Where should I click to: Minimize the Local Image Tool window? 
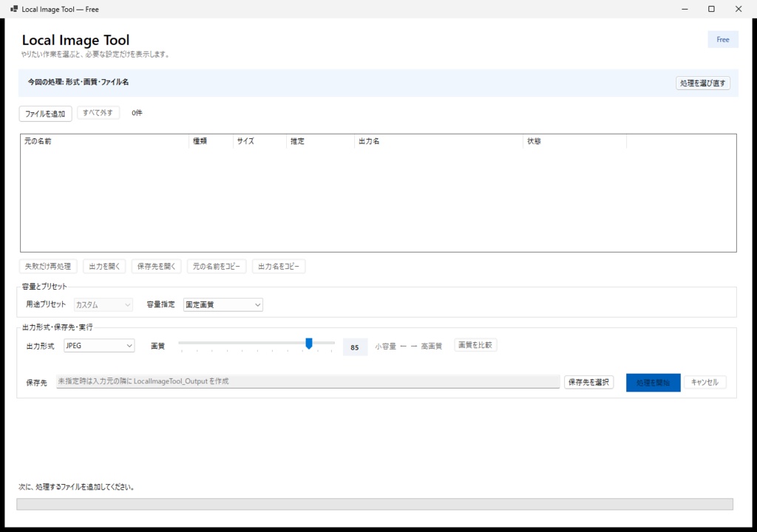tap(685, 9)
